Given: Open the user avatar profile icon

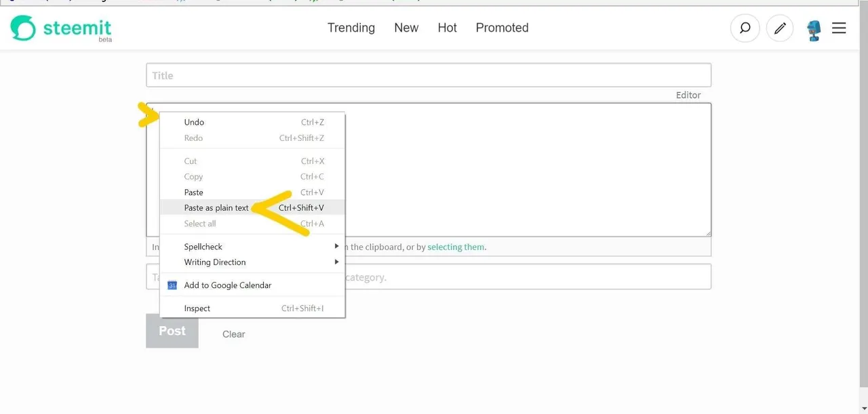Looking at the screenshot, I should click(814, 30).
